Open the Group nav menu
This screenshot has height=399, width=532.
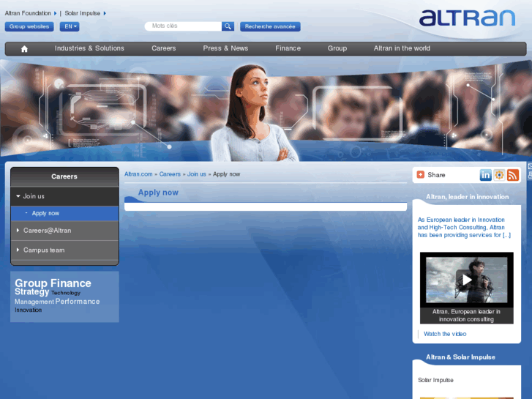point(337,48)
